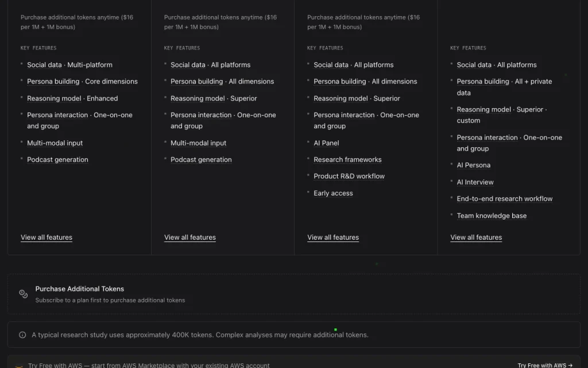Click the 'AI Interview' feature

pyautogui.click(x=475, y=182)
